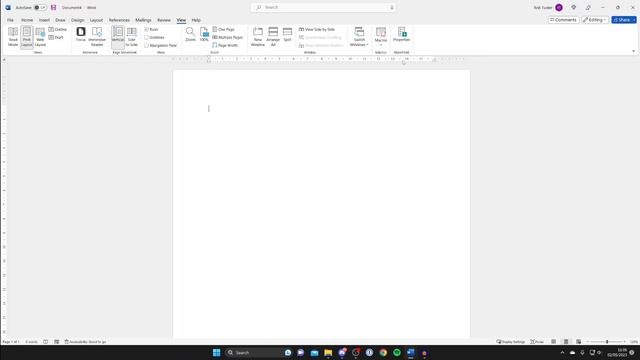Set zoom to 100%
The image size is (640, 360).
tap(204, 34)
